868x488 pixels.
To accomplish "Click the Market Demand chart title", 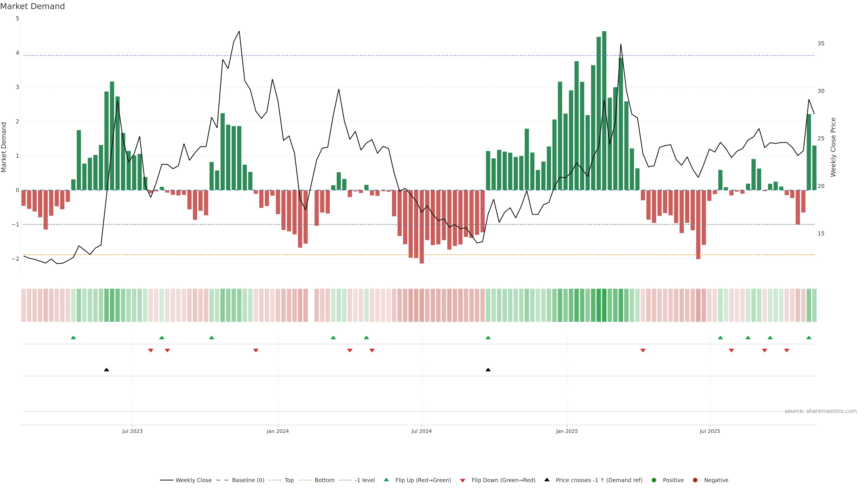I will (x=32, y=6).
